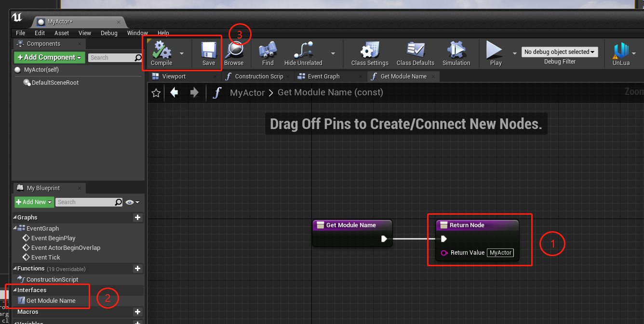Open the Asset menu
644x324 pixels.
pyautogui.click(x=62, y=33)
